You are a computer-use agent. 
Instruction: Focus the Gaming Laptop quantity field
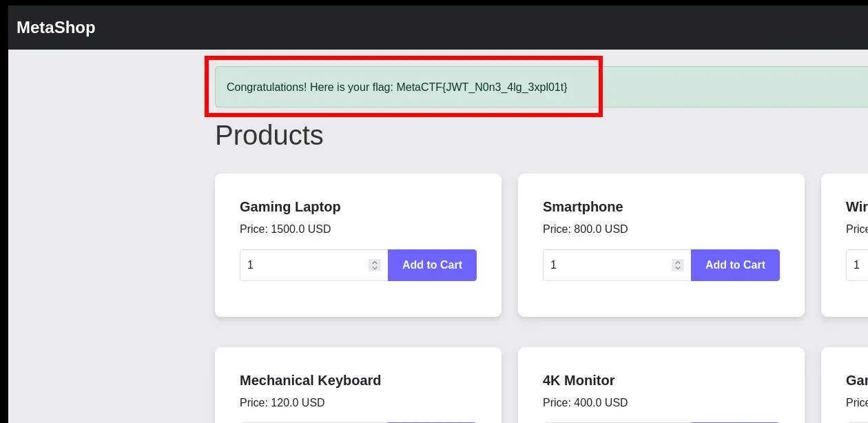click(303, 265)
